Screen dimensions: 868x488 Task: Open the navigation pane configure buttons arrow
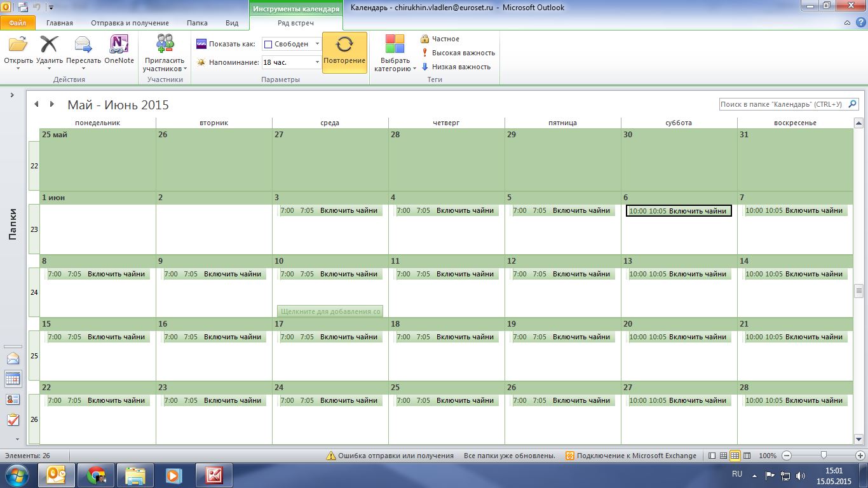[x=17, y=439]
